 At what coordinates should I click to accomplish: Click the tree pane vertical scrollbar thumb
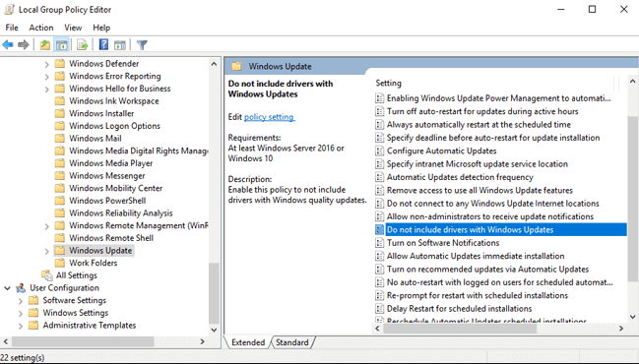(214, 293)
